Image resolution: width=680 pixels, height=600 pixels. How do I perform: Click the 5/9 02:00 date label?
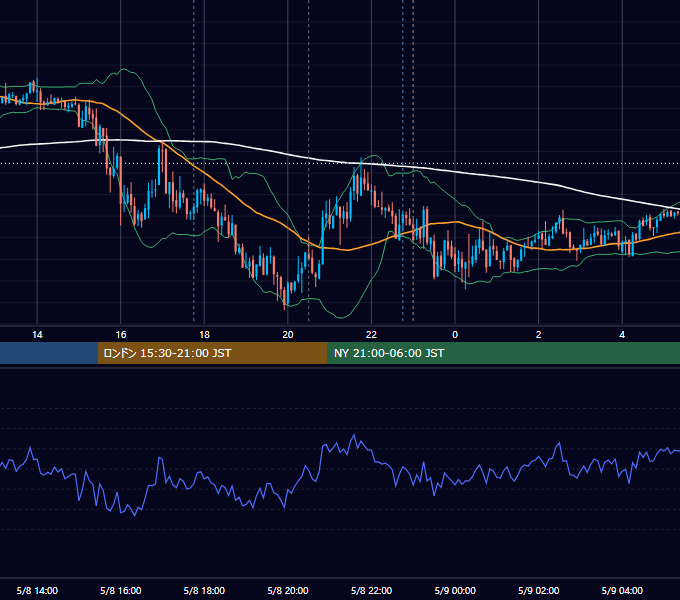click(539, 590)
